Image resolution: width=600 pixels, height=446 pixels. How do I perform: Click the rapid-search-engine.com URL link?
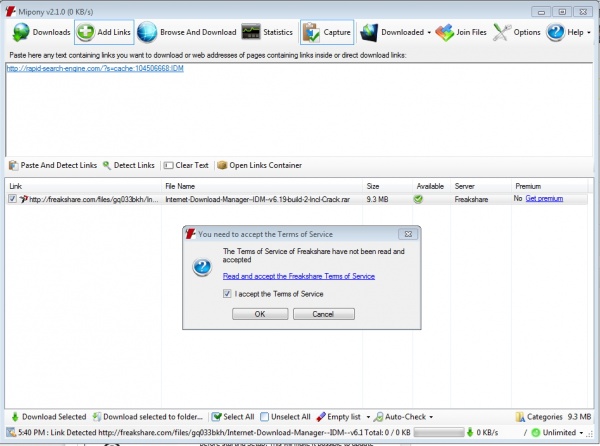coord(95,68)
